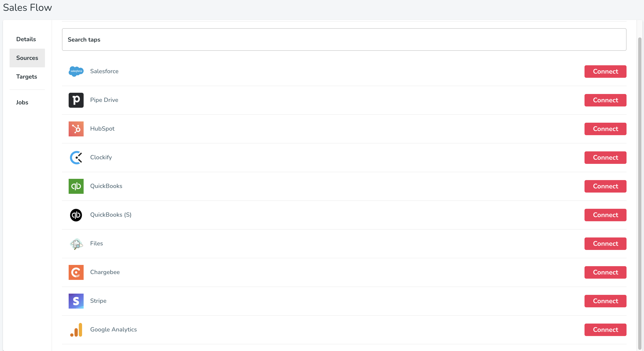The image size is (644, 351).
Task: Click the Clockify logo icon
Action: pos(76,157)
